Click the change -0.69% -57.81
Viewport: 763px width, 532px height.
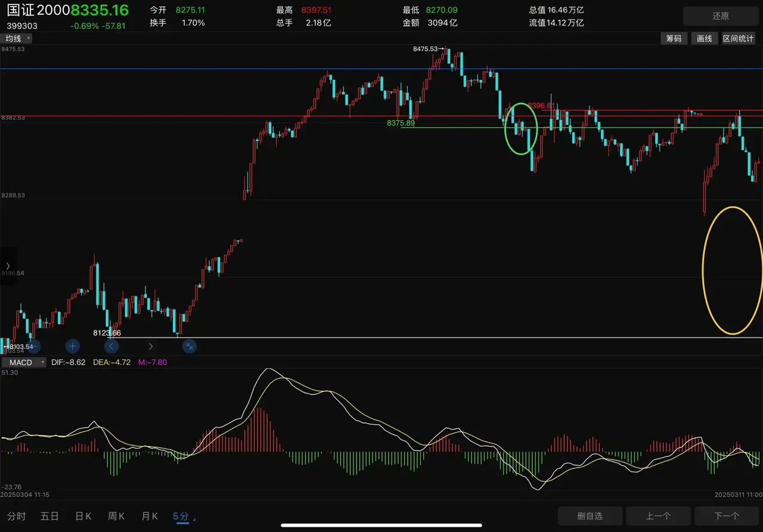[x=98, y=26]
